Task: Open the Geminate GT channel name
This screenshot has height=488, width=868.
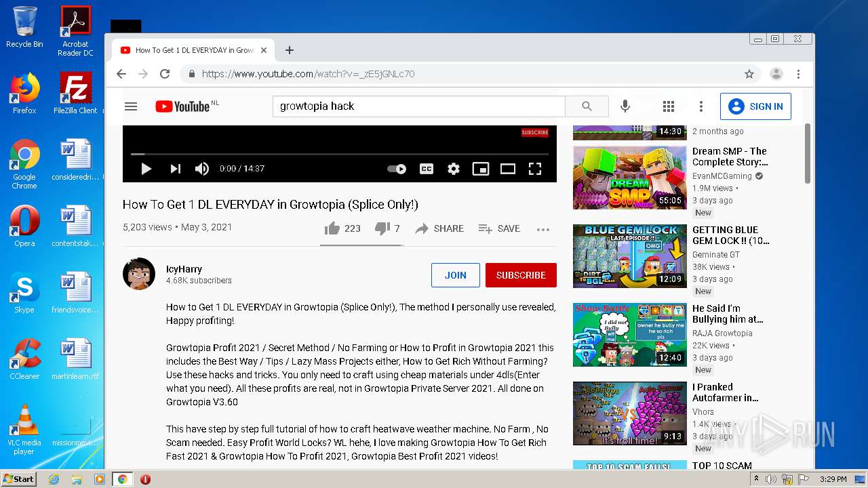Action: pos(716,255)
